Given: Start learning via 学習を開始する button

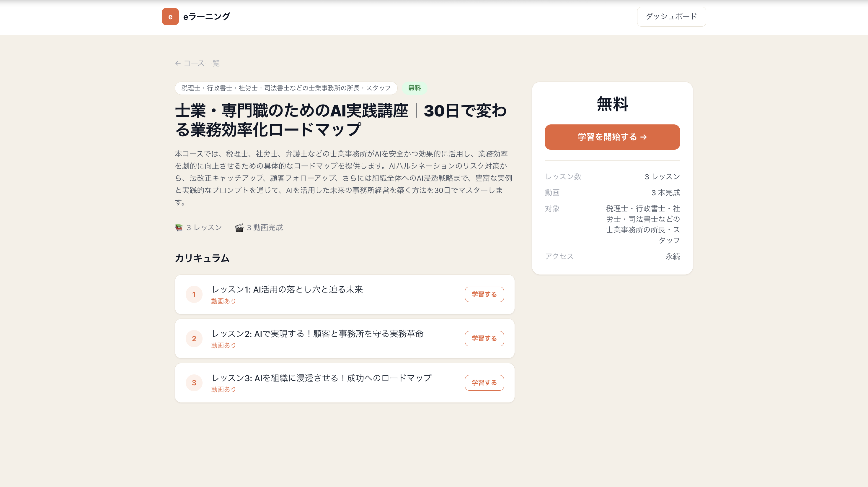Looking at the screenshot, I should coord(612,137).
